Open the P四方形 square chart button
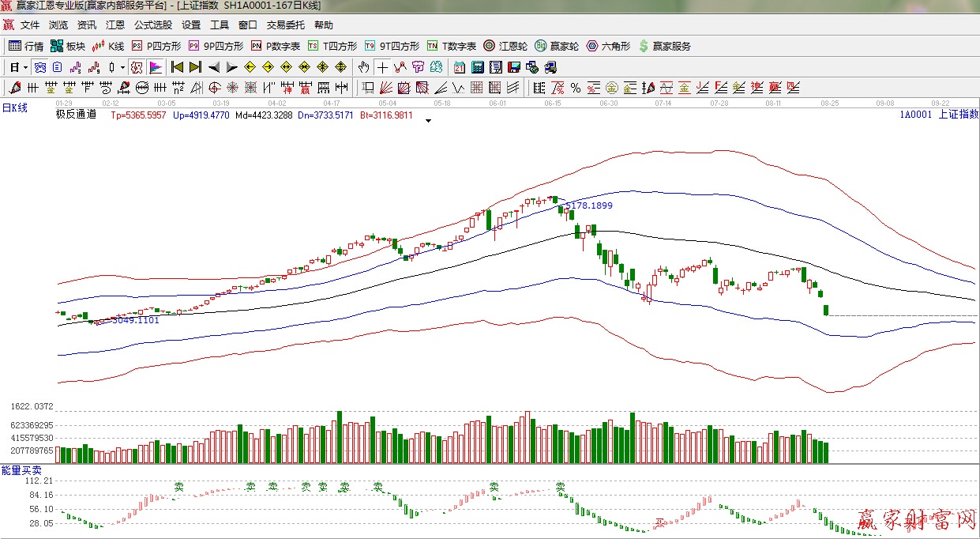Image resolution: width=980 pixels, height=539 pixels. [156, 47]
